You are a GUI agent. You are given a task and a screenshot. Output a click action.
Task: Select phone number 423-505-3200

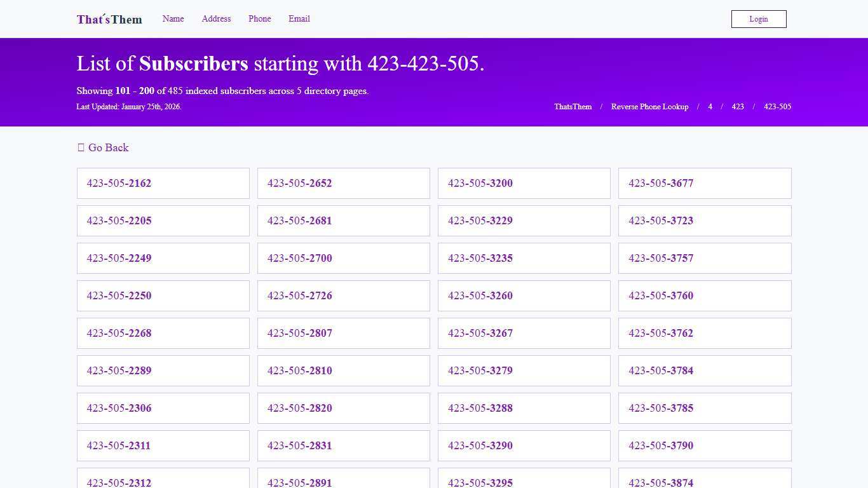tap(480, 183)
